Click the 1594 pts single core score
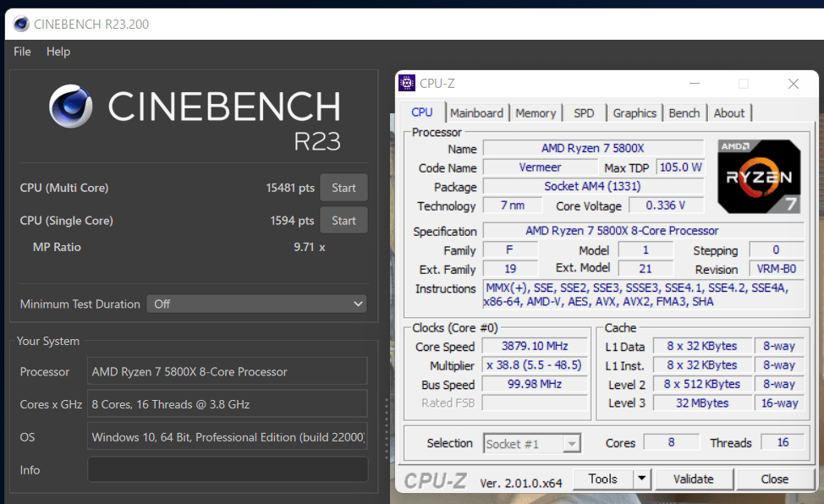Image resolution: width=824 pixels, height=504 pixels. [292, 221]
